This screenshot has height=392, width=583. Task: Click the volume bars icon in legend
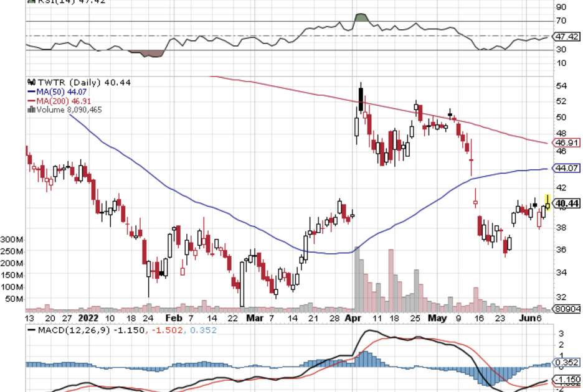[31, 110]
